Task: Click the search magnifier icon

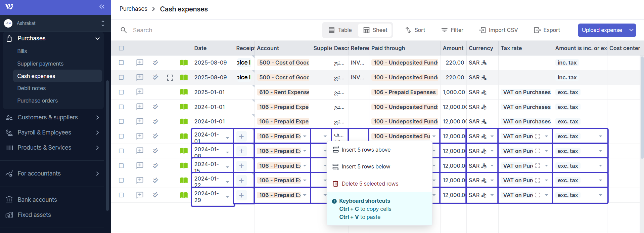Action: pyautogui.click(x=124, y=30)
